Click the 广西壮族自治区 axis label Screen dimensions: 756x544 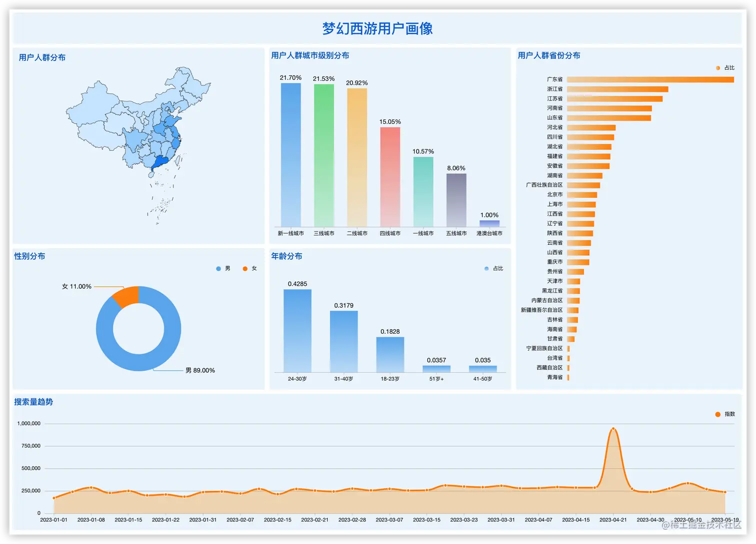(x=544, y=185)
